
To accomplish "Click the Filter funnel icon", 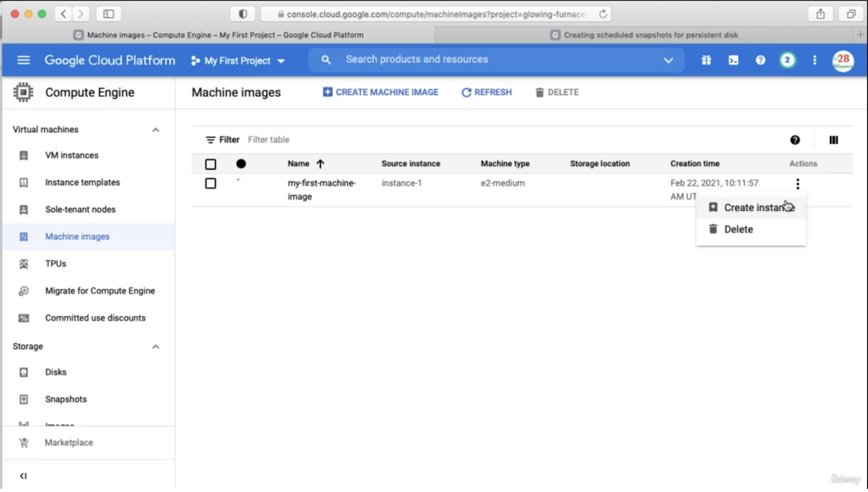I will (210, 140).
